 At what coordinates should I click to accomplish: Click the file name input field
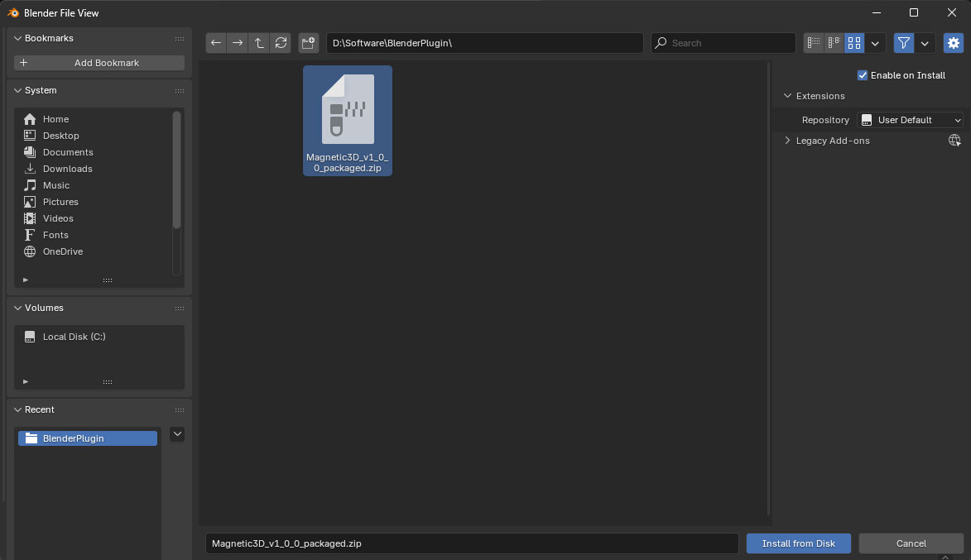pos(472,543)
